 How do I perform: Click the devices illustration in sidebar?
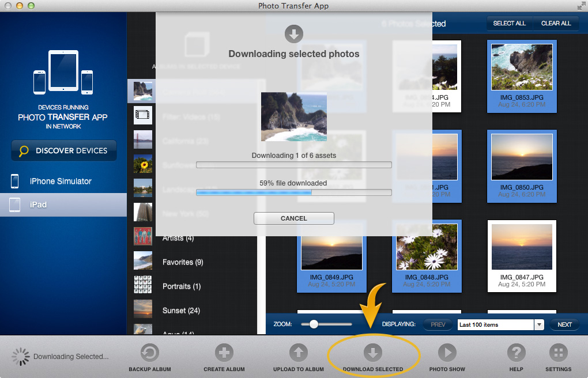[x=63, y=72]
